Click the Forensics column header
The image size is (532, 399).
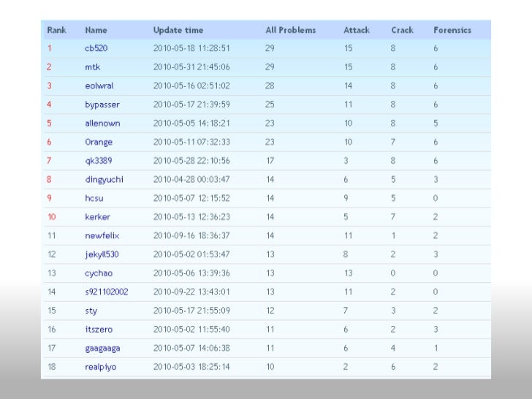(x=452, y=30)
